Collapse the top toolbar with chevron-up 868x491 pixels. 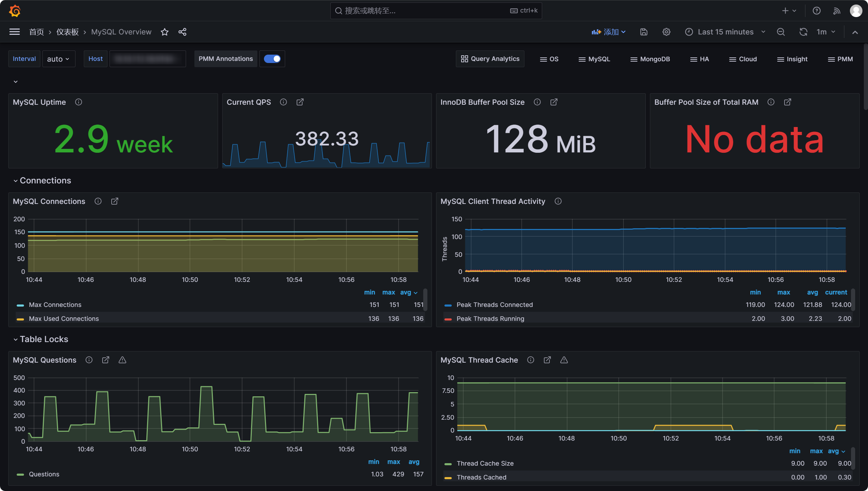(x=855, y=32)
